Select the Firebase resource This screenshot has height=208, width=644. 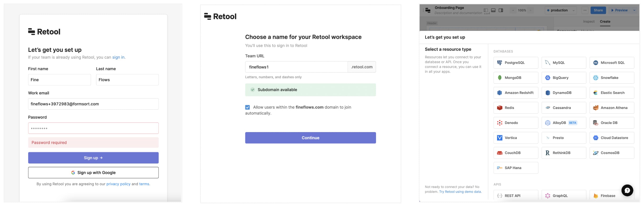click(611, 195)
